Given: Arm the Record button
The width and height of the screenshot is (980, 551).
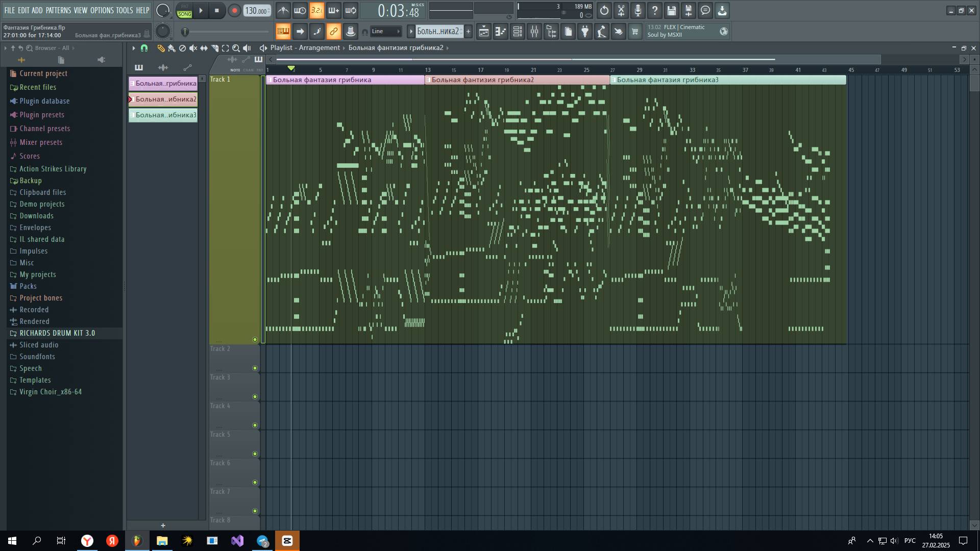Looking at the screenshot, I should 234,11.
